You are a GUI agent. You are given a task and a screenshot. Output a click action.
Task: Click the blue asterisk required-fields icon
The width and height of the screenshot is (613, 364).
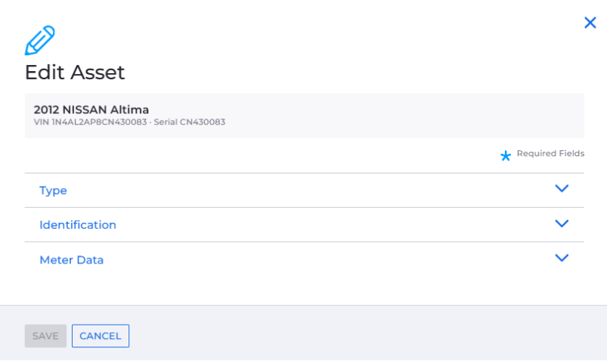[506, 156]
